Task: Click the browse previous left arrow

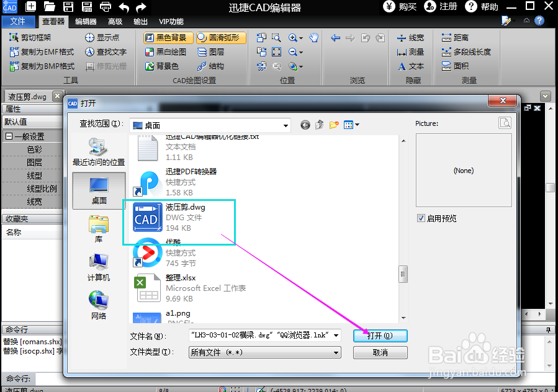Action: [x=336, y=38]
